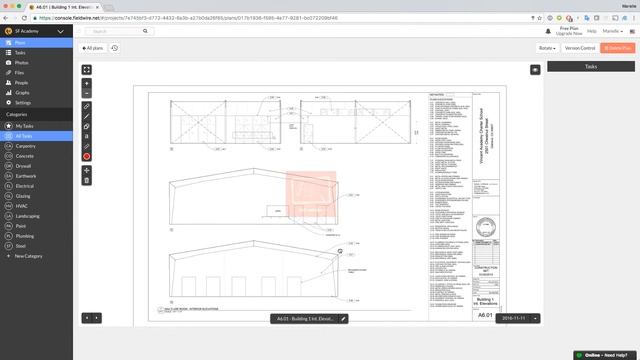Open the 2016-11-11 version dropdown
640x360 pixels.
click(x=518, y=318)
